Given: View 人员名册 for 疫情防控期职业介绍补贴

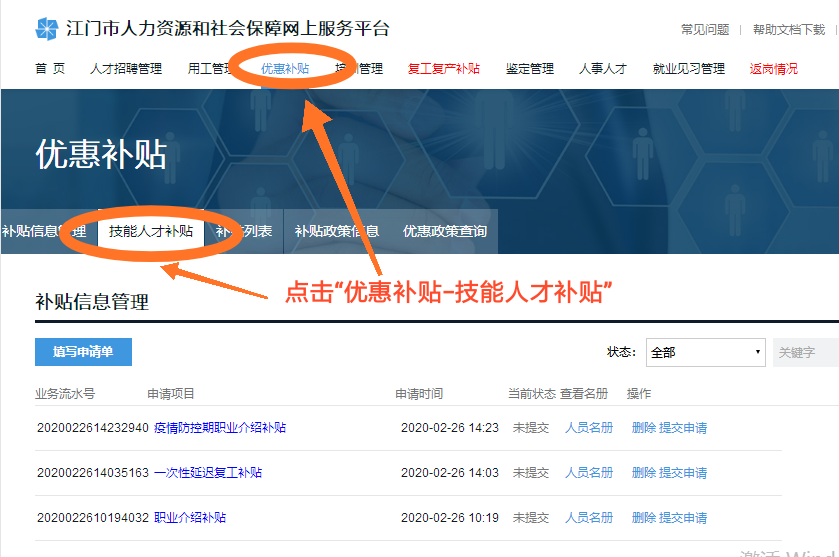Looking at the screenshot, I should point(589,428).
